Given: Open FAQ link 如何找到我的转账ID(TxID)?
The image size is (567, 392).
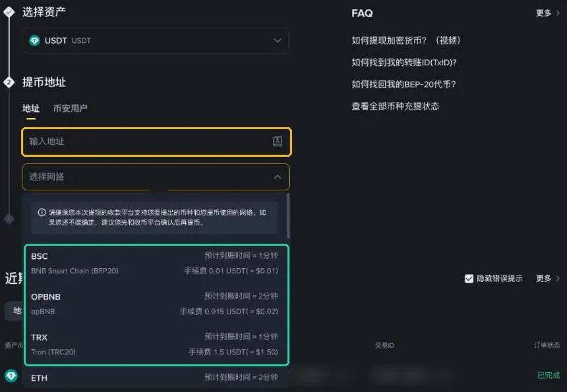Looking at the screenshot, I should 404,62.
